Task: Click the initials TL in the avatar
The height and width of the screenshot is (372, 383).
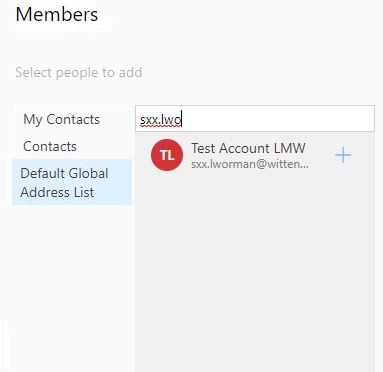Action: [x=167, y=155]
